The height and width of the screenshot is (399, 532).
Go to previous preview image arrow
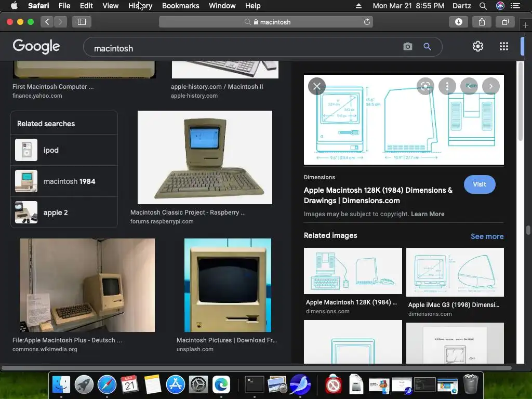pos(469,86)
